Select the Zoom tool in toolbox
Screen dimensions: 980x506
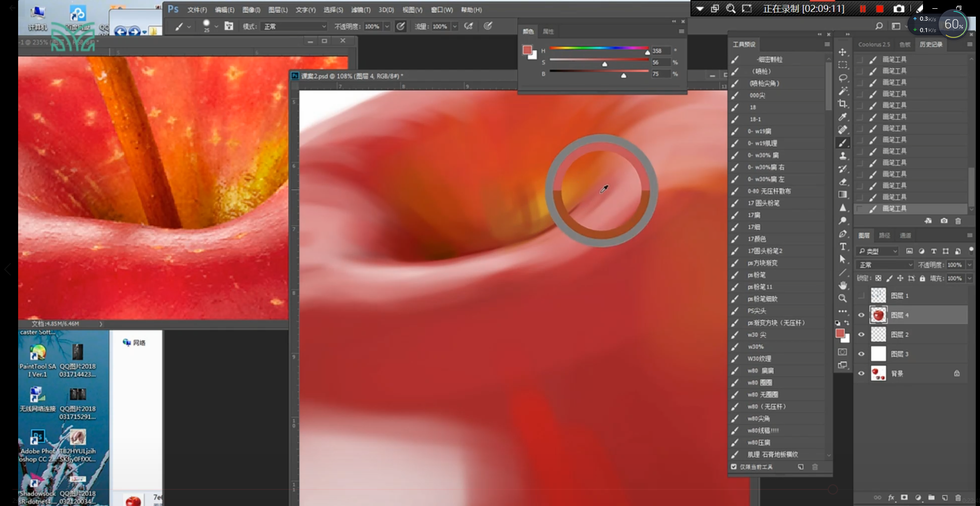843,298
